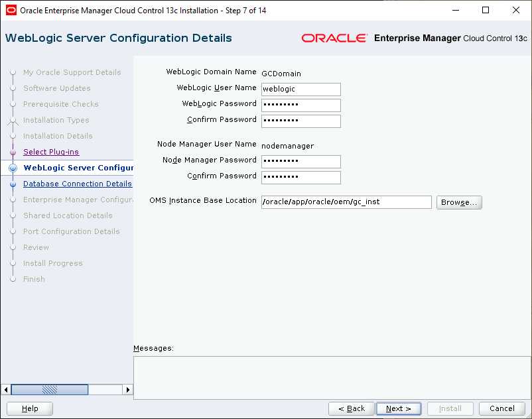This screenshot has height=419, width=532.
Task: Click the Browse button
Action: 459,202
